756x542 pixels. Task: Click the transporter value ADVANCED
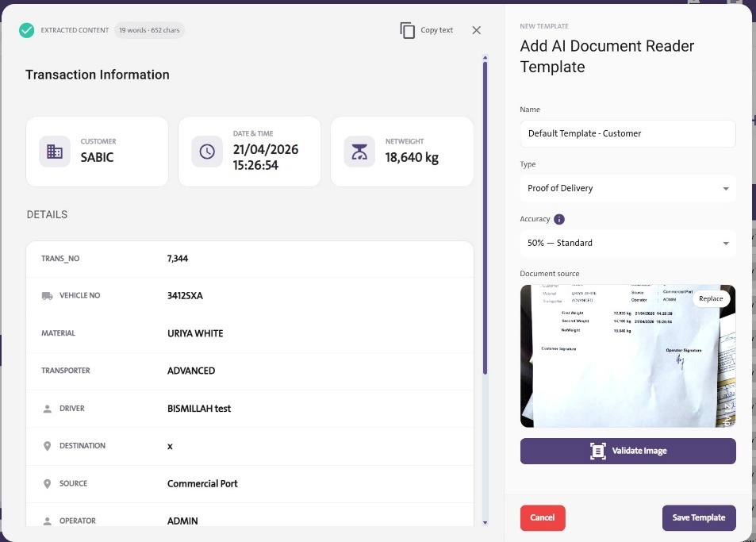tap(191, 371)
